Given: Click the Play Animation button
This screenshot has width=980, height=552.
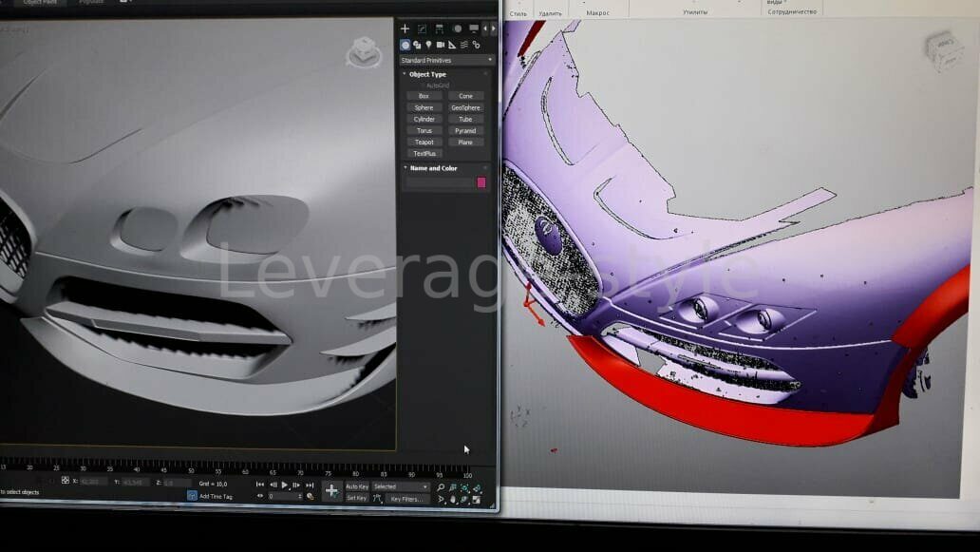Looking at the screenshot, I should coord(284,485).
